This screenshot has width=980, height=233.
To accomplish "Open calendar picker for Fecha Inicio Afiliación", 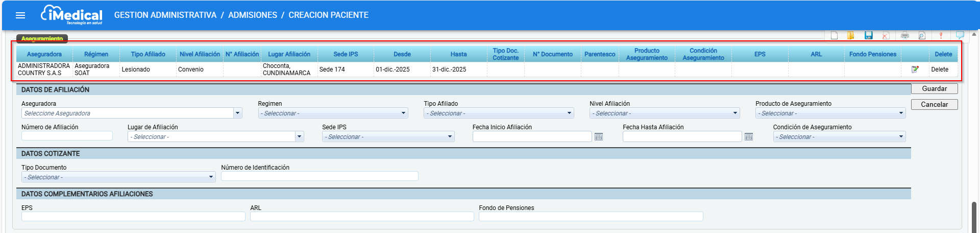I will tap(599, 136).
